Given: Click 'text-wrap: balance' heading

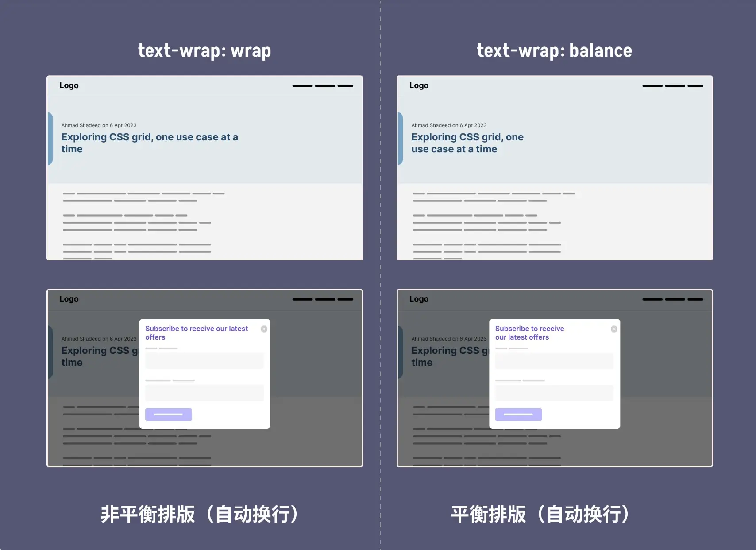Looking at the screenshot, I should pos(554,50).
